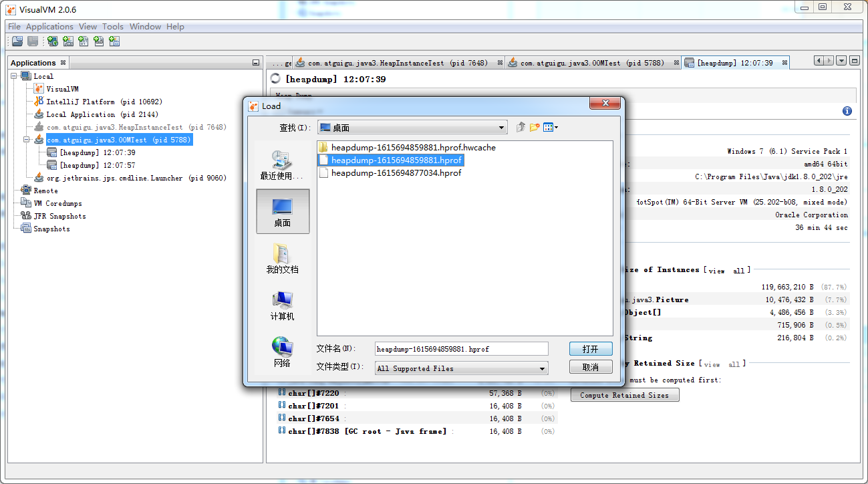The height and width of the screenshot is (484, 868).
Task: Select org.jetbrains.jps.cmdline.Launcher (pid 9060)
Action: pyautogui.click(x=136, y=178)
